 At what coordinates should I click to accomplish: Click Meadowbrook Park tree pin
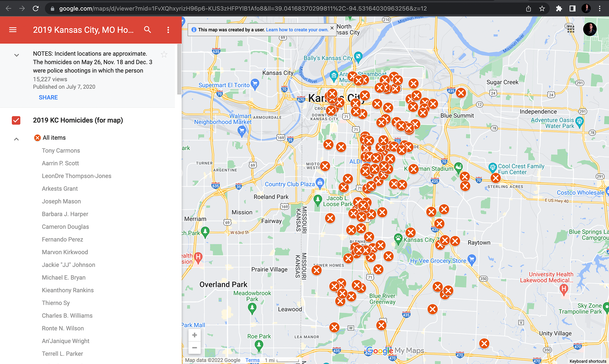[x=252, y=308]
